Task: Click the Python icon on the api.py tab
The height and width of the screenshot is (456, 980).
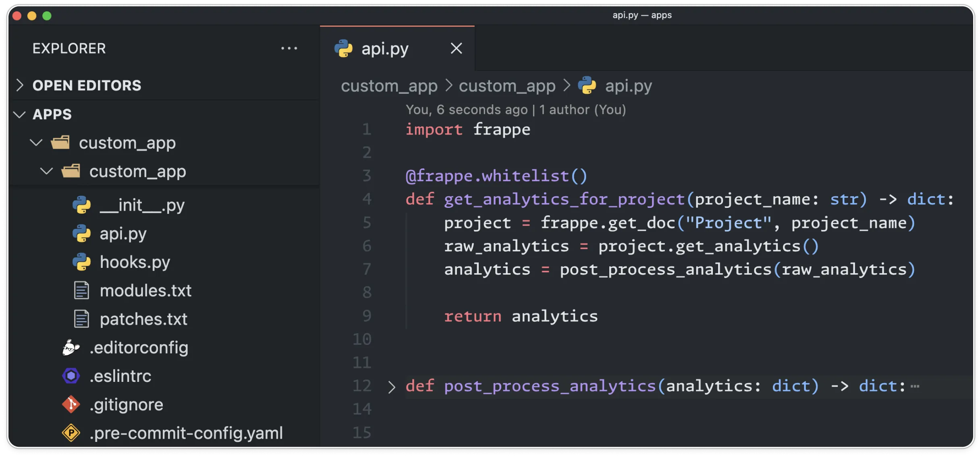Action: tap(343, 48)
